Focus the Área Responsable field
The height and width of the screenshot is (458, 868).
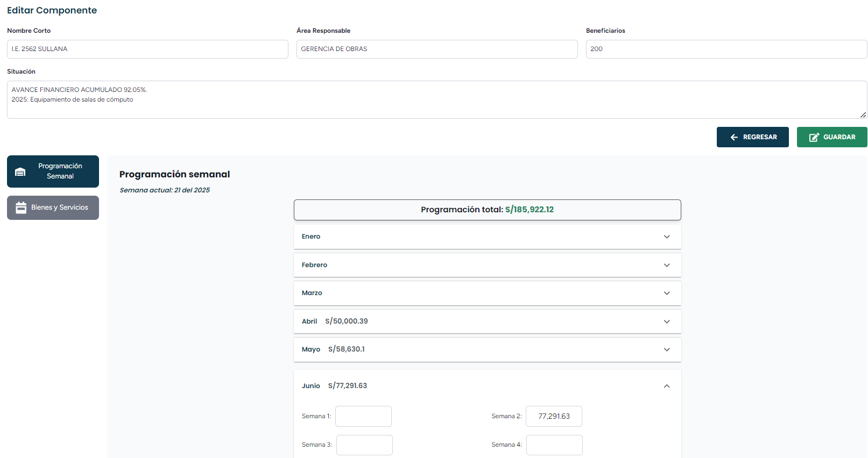click(436, 49)
